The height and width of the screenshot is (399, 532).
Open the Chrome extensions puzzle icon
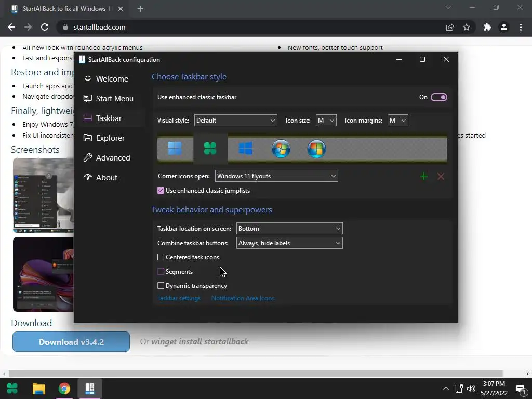(x=487, y=27)
